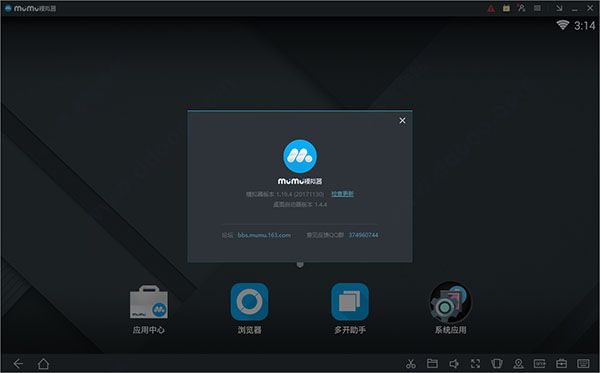Open the hamburger menu in title bar
The height and width of the screenshot is (373, 600).
click(537, 8)
